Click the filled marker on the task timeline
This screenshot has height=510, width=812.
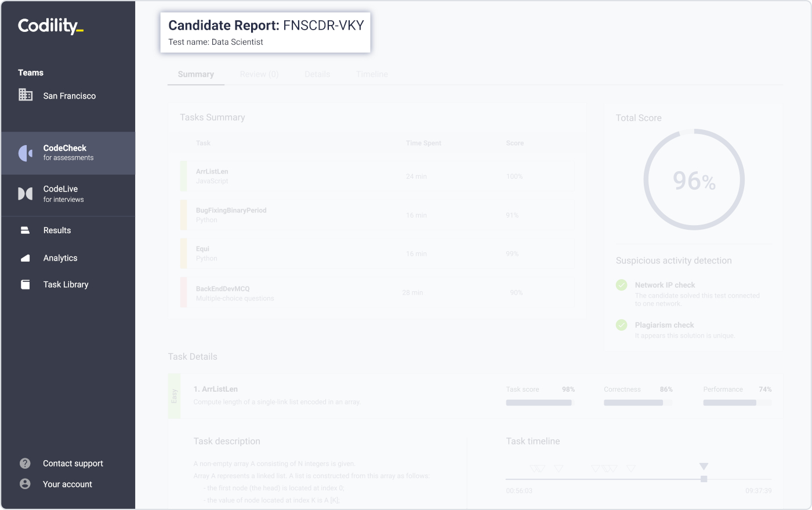(x=704, y=466)
